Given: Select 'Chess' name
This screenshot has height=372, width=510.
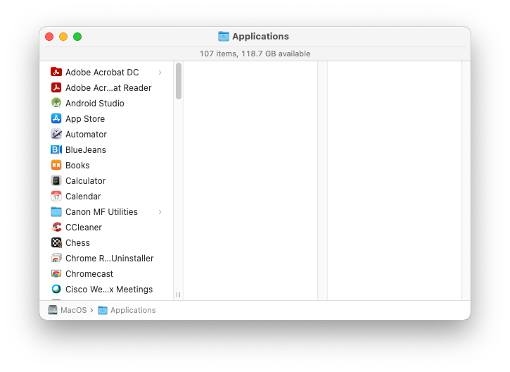Looking at the screenshot, I should tap(77, 243).
